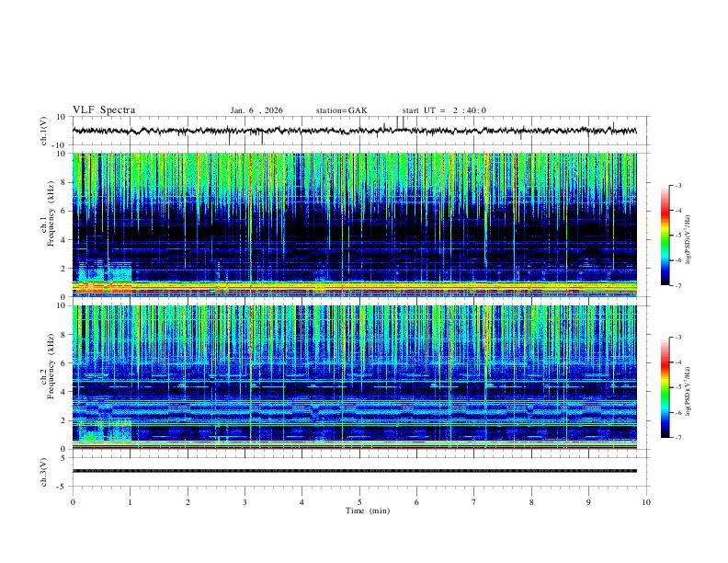Click the "ch.1(V)" axis label
Screen dimensions: 728x563
(44, 131)
